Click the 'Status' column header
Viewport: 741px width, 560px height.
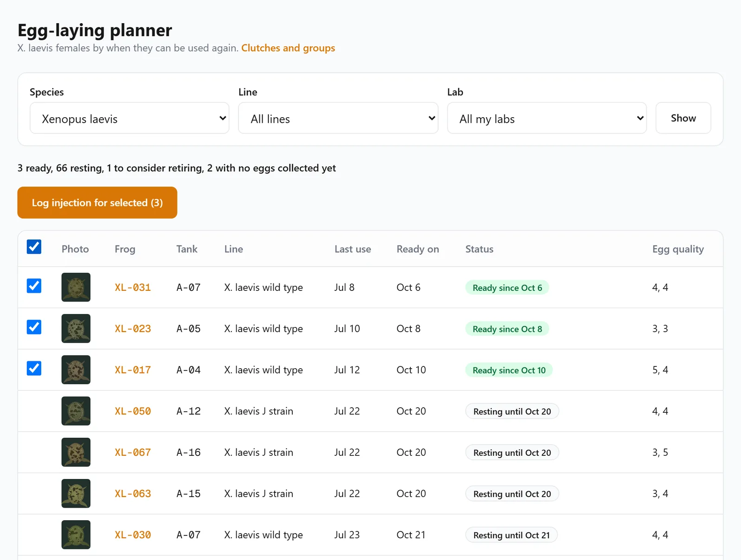479,249
